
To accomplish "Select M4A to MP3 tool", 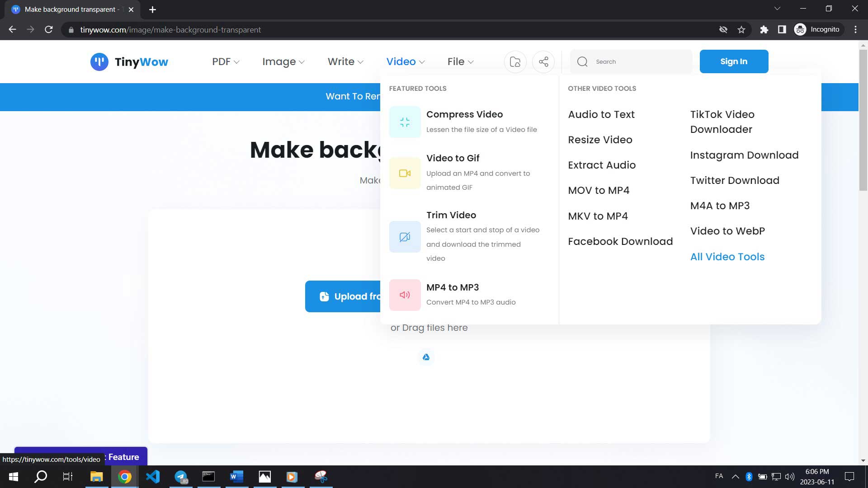I will [720, 206].
